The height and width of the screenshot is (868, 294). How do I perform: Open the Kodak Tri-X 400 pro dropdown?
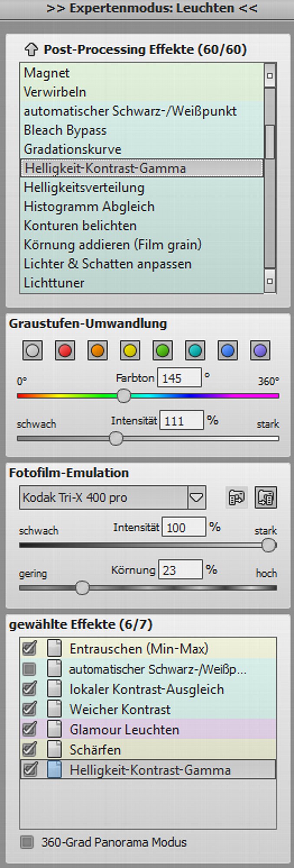(x=196, y=497)
